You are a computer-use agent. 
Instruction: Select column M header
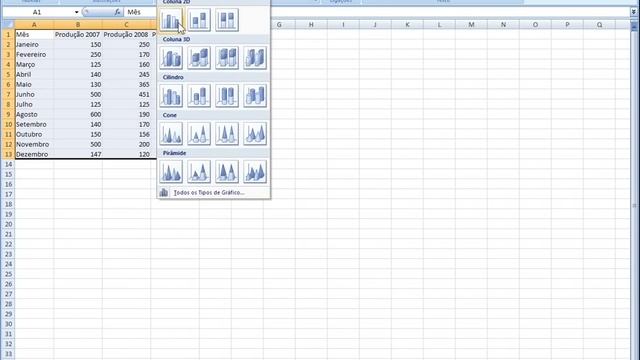point(471,24)
